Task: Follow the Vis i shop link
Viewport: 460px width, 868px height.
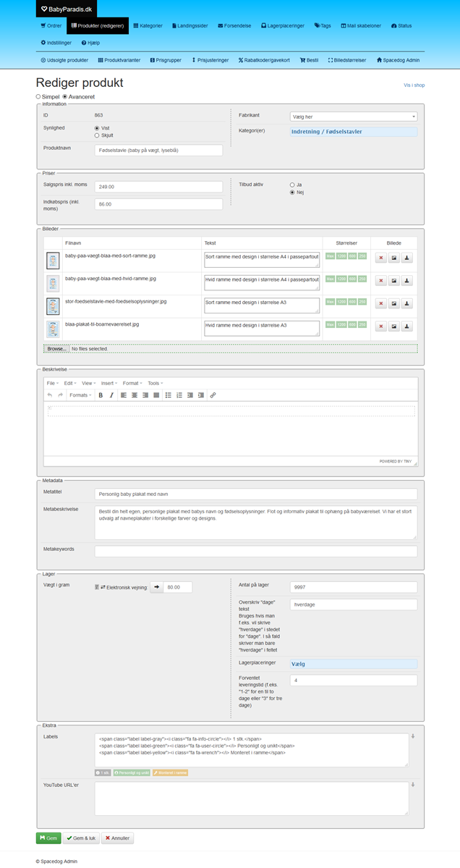Action: pos(414,85)
